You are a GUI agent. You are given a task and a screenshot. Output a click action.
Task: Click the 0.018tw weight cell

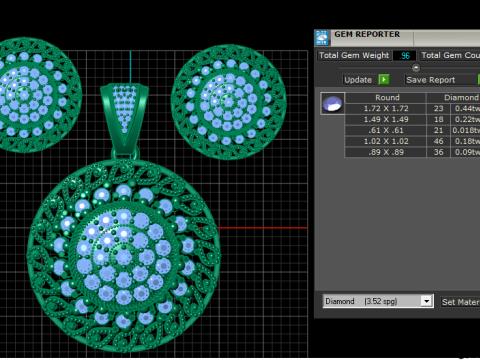coord(466,130)
